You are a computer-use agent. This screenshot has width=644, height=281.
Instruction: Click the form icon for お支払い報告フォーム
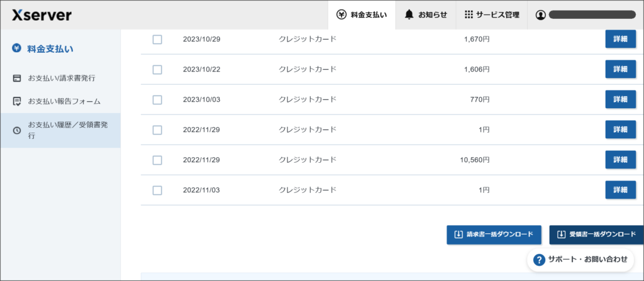pyautogui.click(x=17, y=101)
